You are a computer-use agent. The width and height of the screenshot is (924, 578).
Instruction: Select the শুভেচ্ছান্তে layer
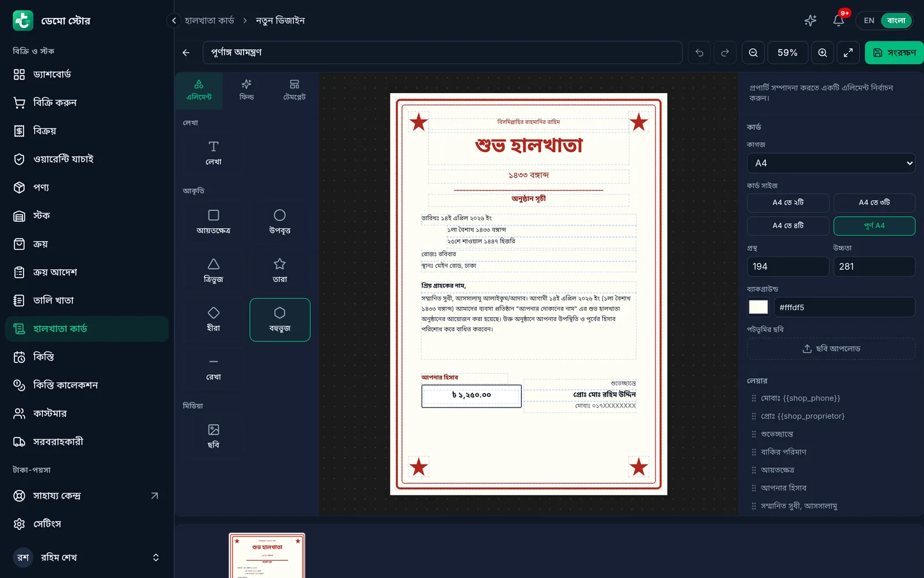pyautogui.click(x=831, y=434)
